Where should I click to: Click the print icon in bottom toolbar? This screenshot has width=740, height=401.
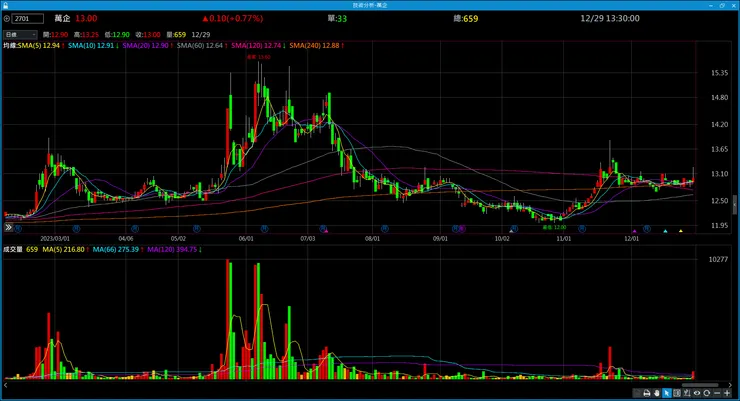pyautogui.click(x=647, y=393)
